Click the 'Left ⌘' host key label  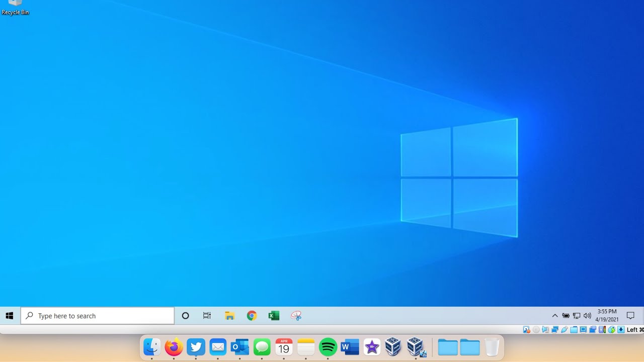635,330
